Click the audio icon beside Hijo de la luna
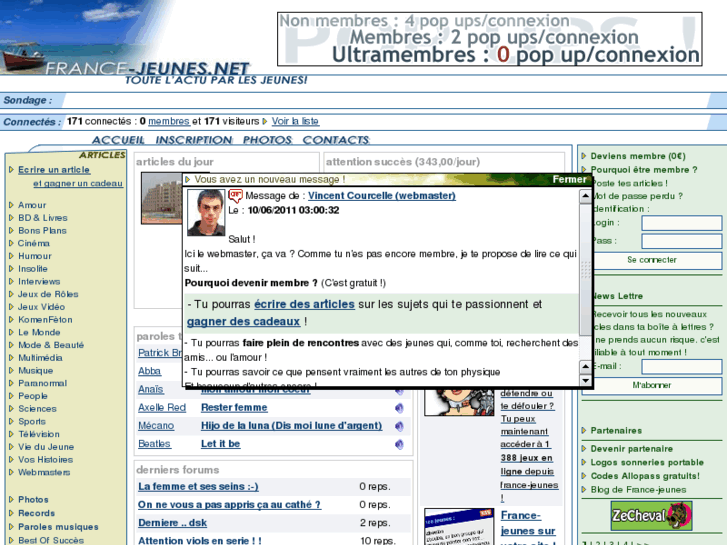 (399, 426)
